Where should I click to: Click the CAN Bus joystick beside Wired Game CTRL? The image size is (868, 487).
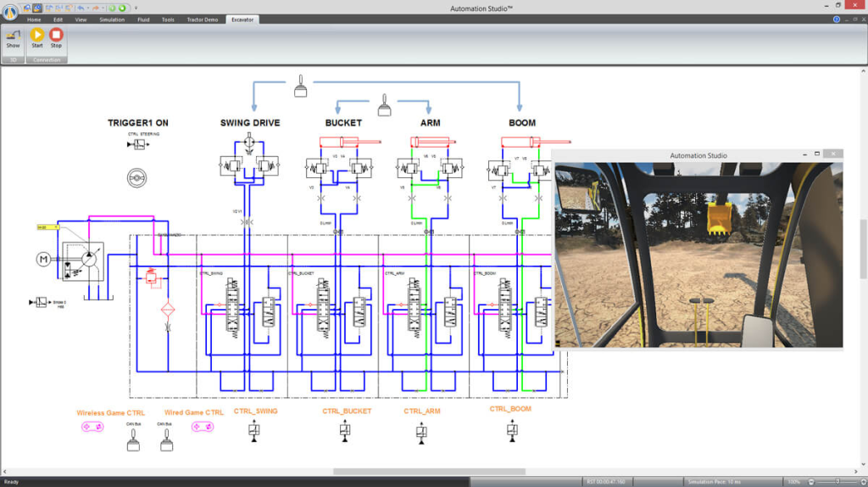point(166,439)
